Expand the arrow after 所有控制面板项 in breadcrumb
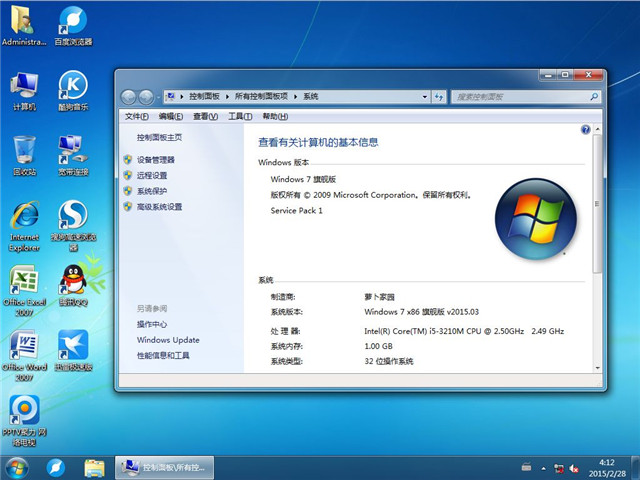The height and width of the screenshot is (480, 640). click(296, 97)
